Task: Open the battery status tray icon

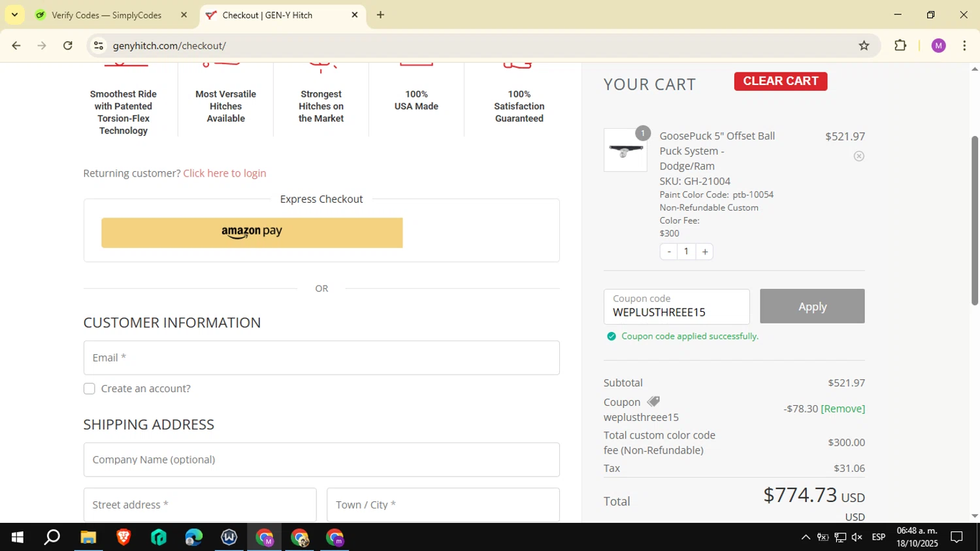Action: tap(823, 537)
